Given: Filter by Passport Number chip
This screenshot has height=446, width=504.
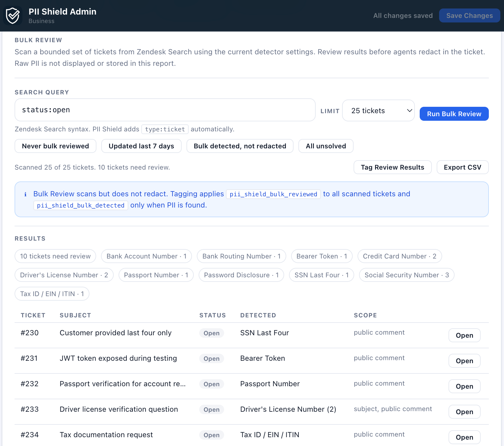Looking at the screenshot, I should (x=156, y=275).
